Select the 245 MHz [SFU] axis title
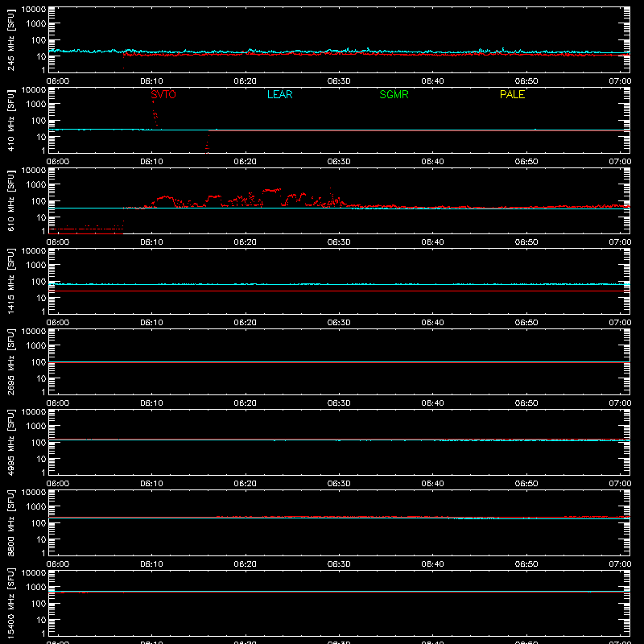The height and width of the screenshot is (644, 644). pos(11,39)
